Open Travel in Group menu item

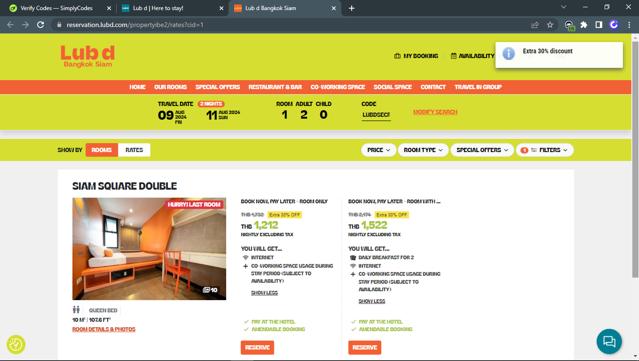click(478, 87)
